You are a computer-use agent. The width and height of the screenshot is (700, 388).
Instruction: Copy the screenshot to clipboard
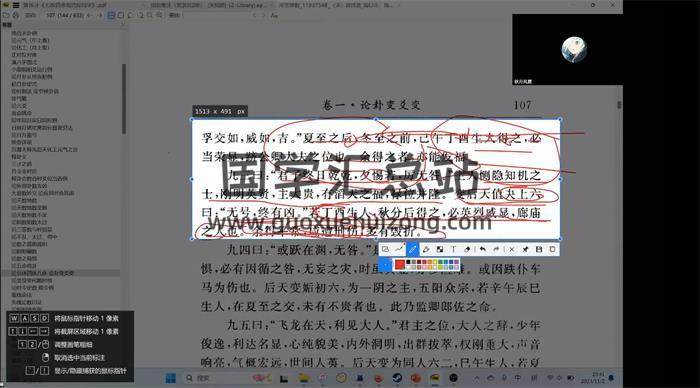tap(552, 249)
